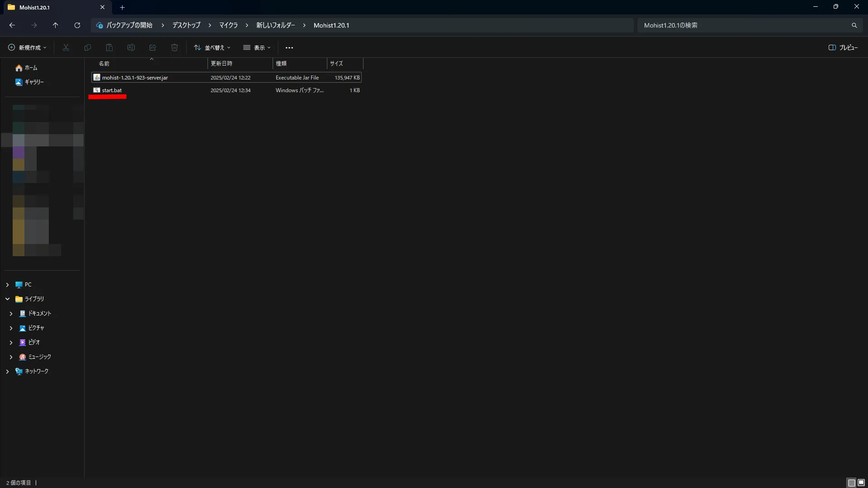
Task: Click the start.bat file icon
Action: (96, 90)
